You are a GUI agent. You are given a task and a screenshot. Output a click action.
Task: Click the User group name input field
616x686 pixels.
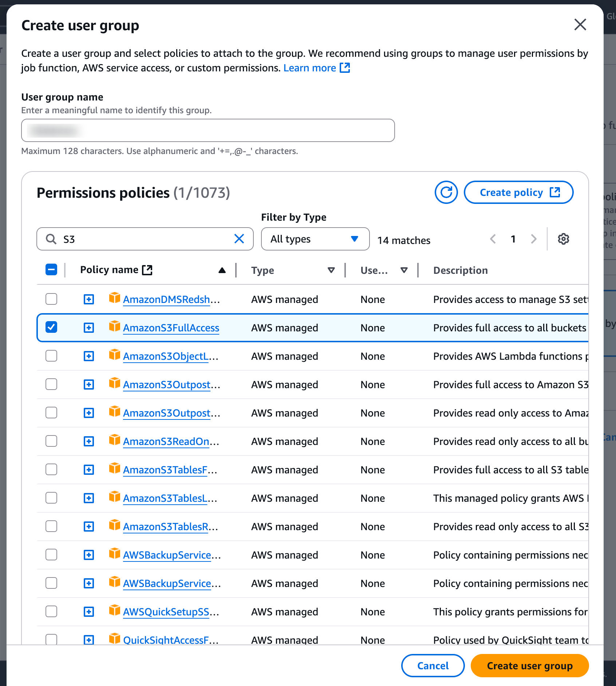tap(208, 130)
